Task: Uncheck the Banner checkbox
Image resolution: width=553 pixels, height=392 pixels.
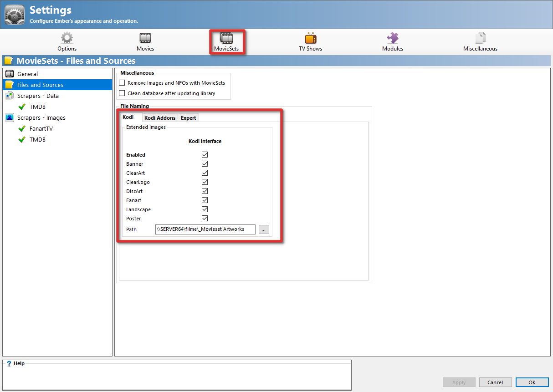Action: [x=205, y=164]
